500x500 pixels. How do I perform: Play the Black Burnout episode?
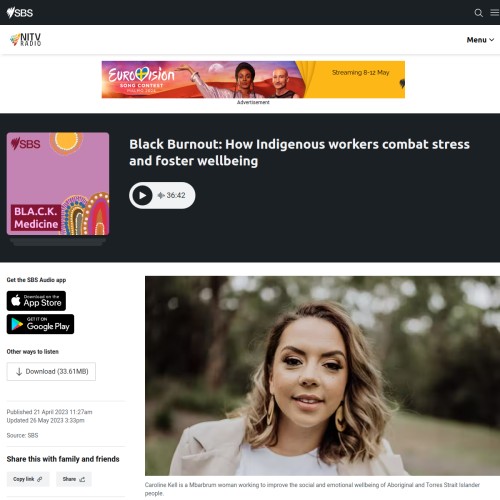pyautogui.click(x=142, y=195)
